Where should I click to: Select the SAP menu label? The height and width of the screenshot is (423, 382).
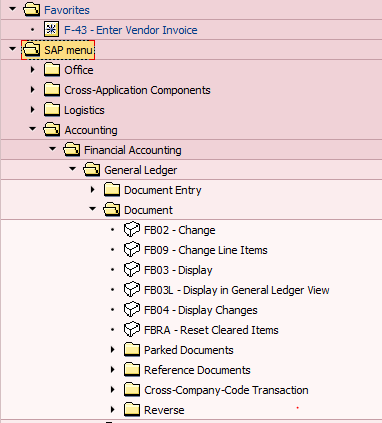pos(68,50)
